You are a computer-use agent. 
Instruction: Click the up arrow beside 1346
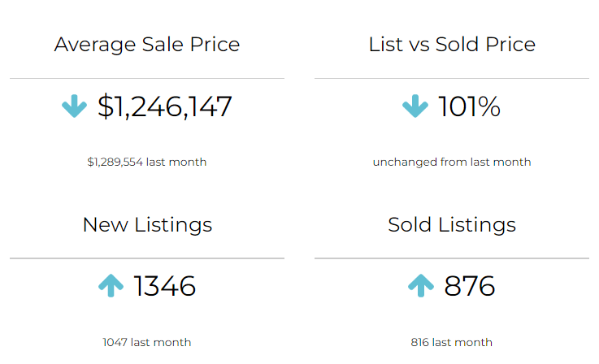(x=111, y=286)
